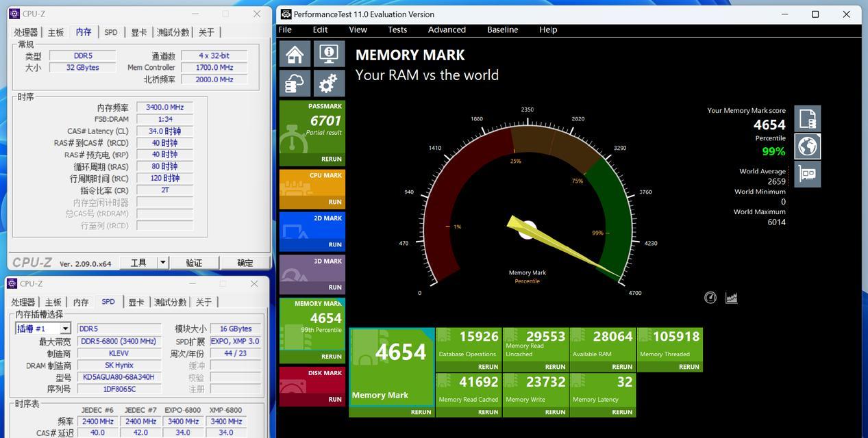Image resolution: width=868 pixels, height=438 pixels.
Task: Click RERUN under Available RAM
Action: [x=622, y=367]
